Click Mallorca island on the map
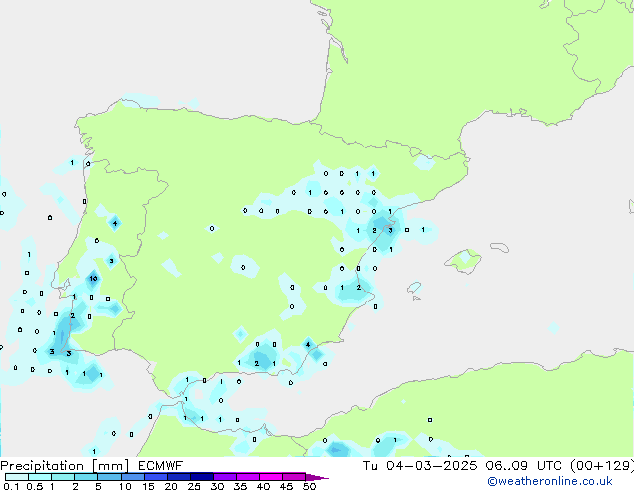This screenshot has height=490, width=634. [x=464, y=261]
